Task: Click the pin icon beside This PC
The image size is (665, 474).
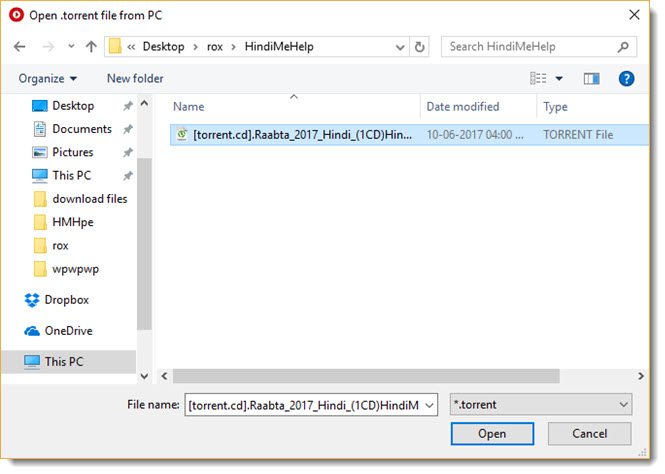Action: point(128,176)
